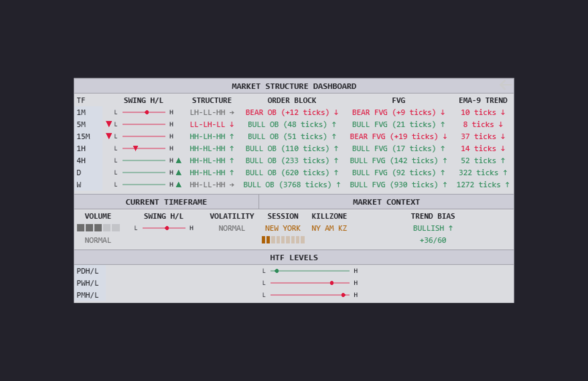Click the volume level bar blocks
This screenshot has height=381, width=588.
99,228
